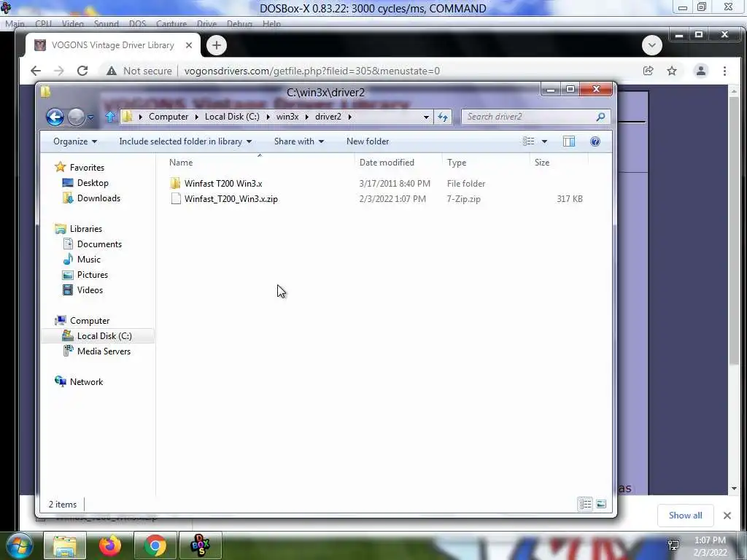
Task: Open Desktop in navigation pane
Action: click(93, 183)
